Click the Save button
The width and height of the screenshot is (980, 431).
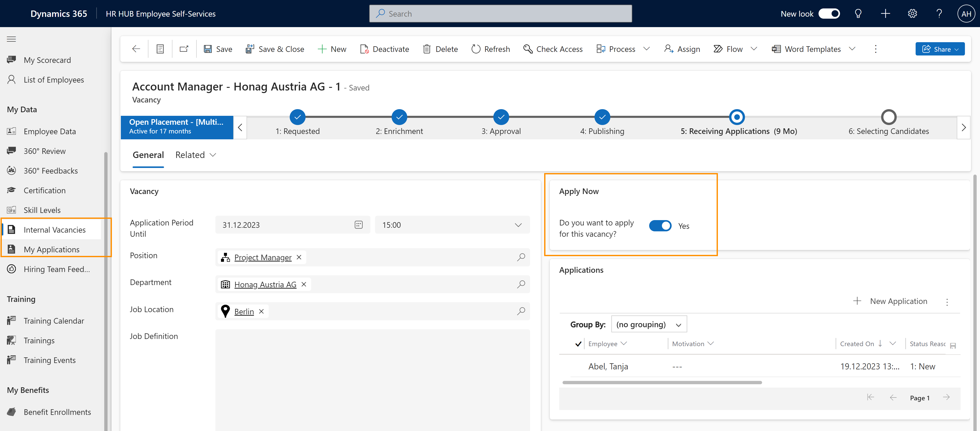pos(218,49)
